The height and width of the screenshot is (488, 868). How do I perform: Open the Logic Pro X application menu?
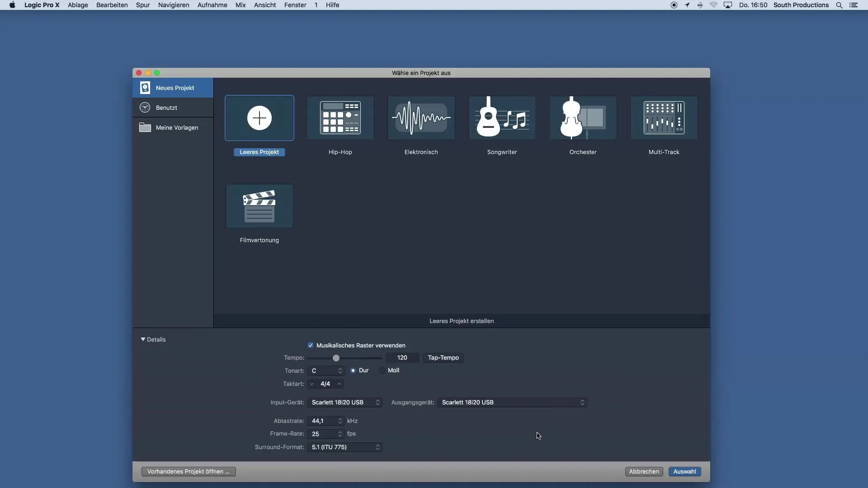pyautogui.click(x=42, y=5)
